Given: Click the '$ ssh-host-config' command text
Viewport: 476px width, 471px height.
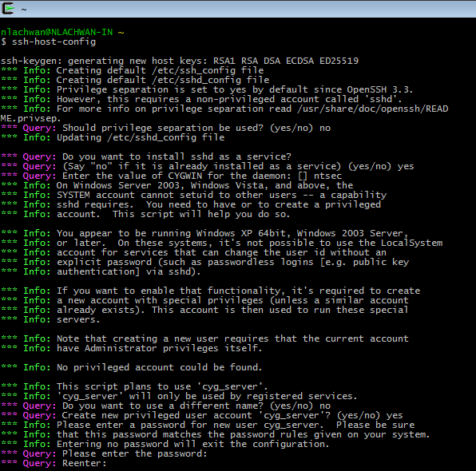Looking at the screenshot, I should [x=48, y=42].
